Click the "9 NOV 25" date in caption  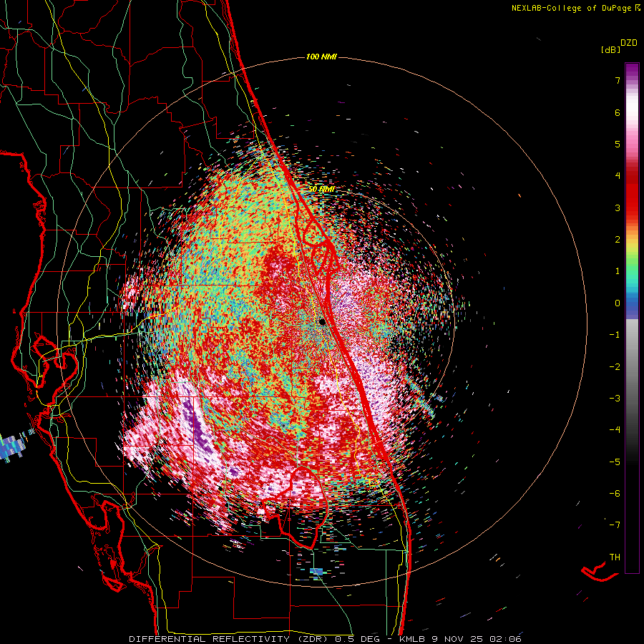[x=457, y=639]
